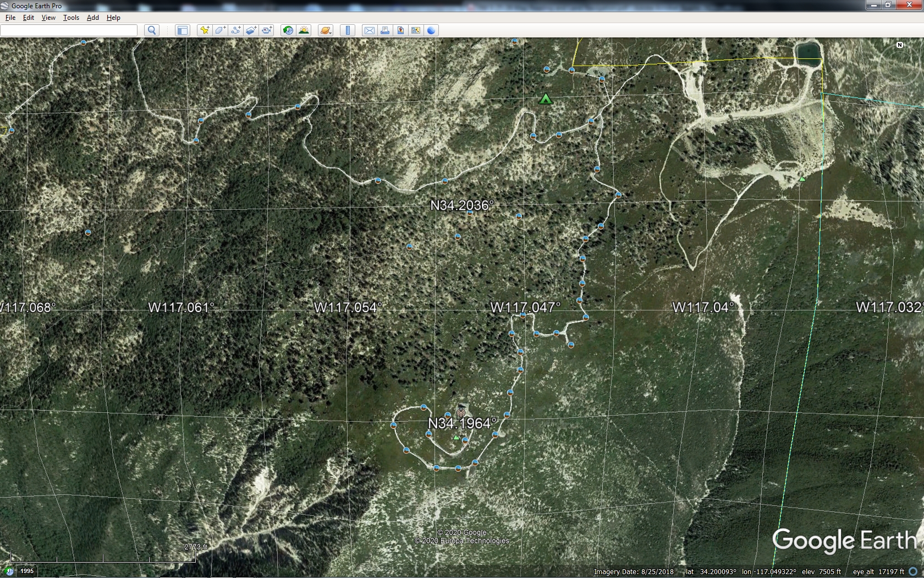The image size is (924, 578).
Task: Open the planet switcher dropdown
Action: 325,30
